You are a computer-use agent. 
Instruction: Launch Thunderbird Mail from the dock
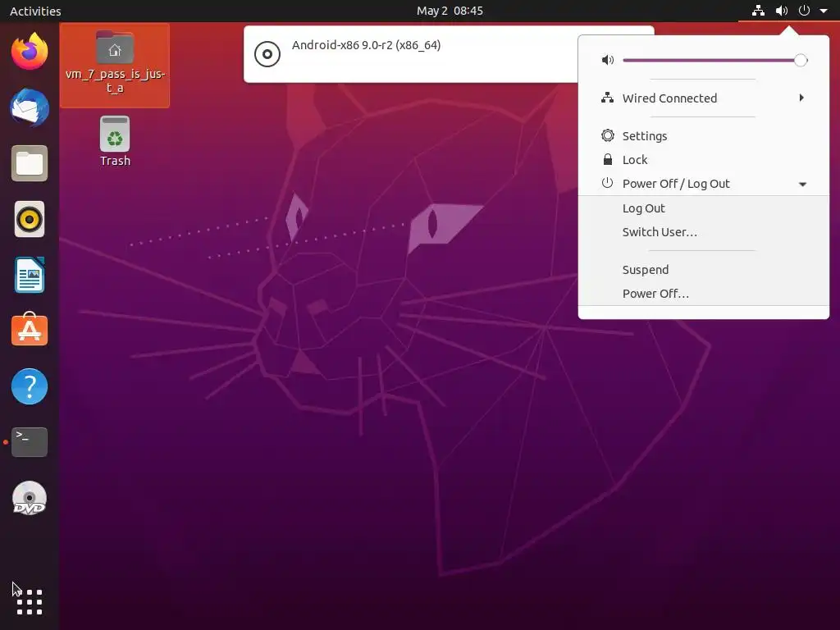tap(30, 107)
